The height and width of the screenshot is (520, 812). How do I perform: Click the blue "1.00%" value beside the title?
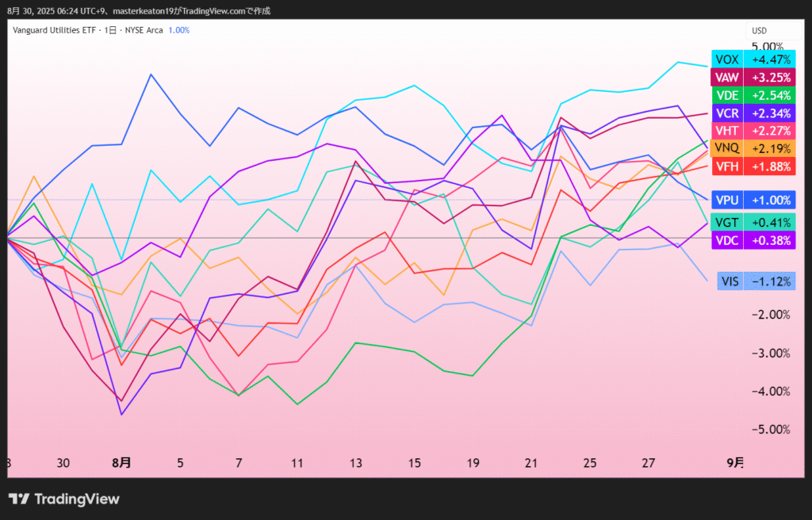[x=179, y=30]
